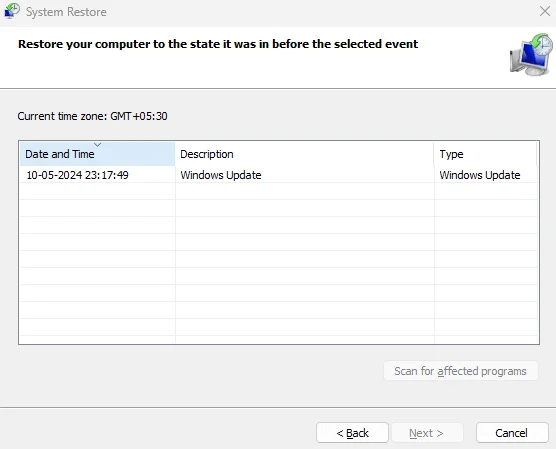Viewport: 556px width, 449px height.
Task: Click the System Restore title bar icon
Action: (x=12, y=11)
